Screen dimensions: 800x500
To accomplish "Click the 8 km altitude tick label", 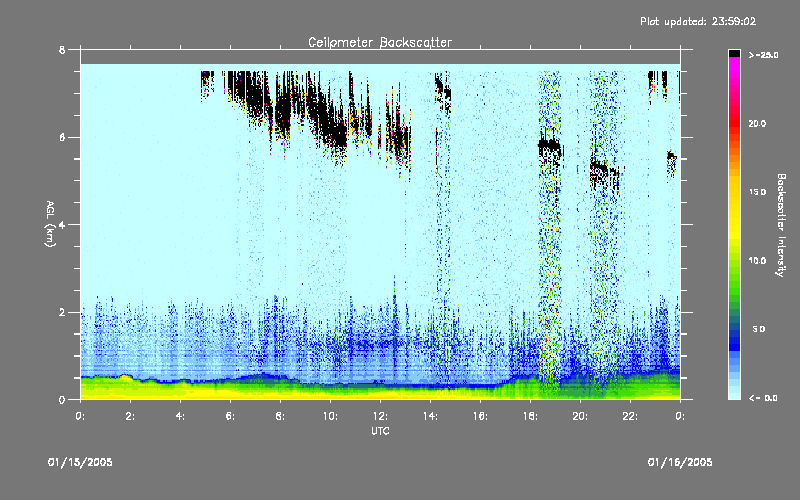I will tap(62, 50).
